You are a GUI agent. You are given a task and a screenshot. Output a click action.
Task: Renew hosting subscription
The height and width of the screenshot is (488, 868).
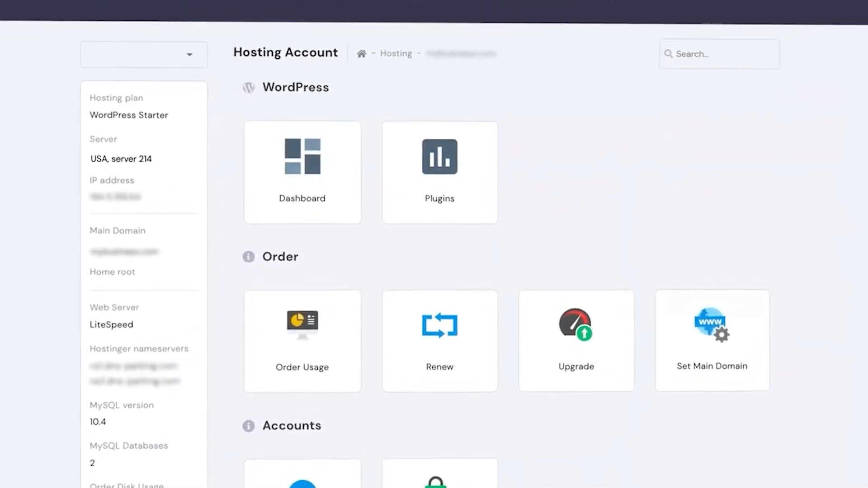pyautogui.click(x=439, y=340)
